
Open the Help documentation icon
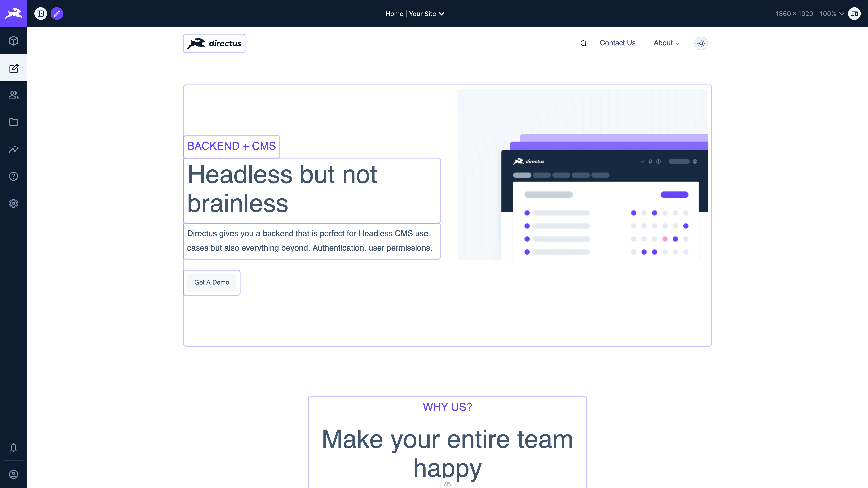(13, 176)
